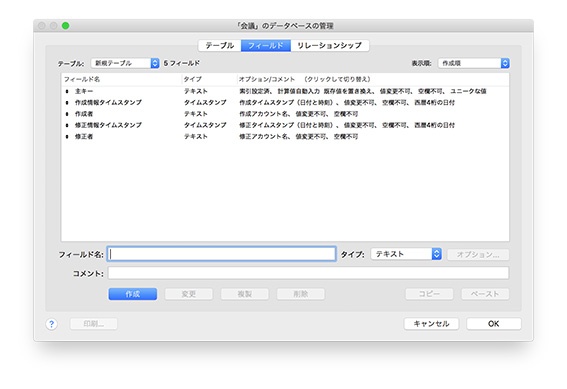Open the タイプ dropdown showing テキスト
This screenshot has width=567, height=389.
[406, 254]
